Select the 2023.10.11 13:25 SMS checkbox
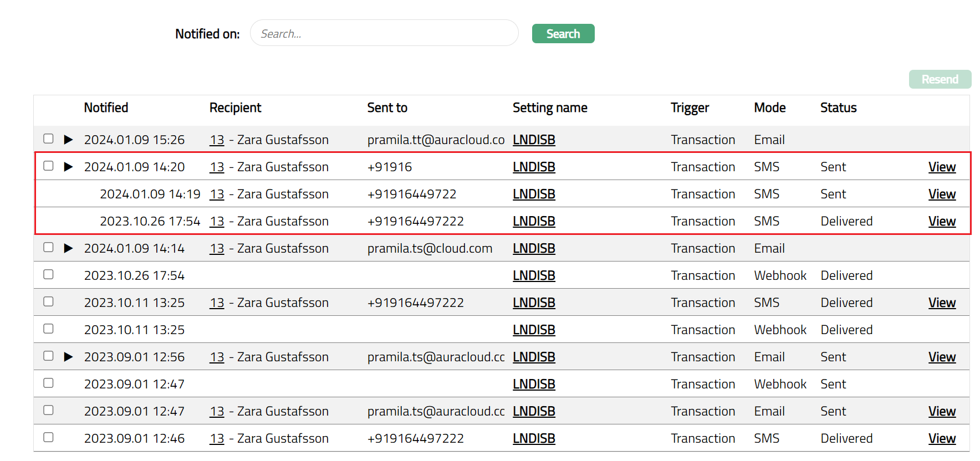 [49, 301]
